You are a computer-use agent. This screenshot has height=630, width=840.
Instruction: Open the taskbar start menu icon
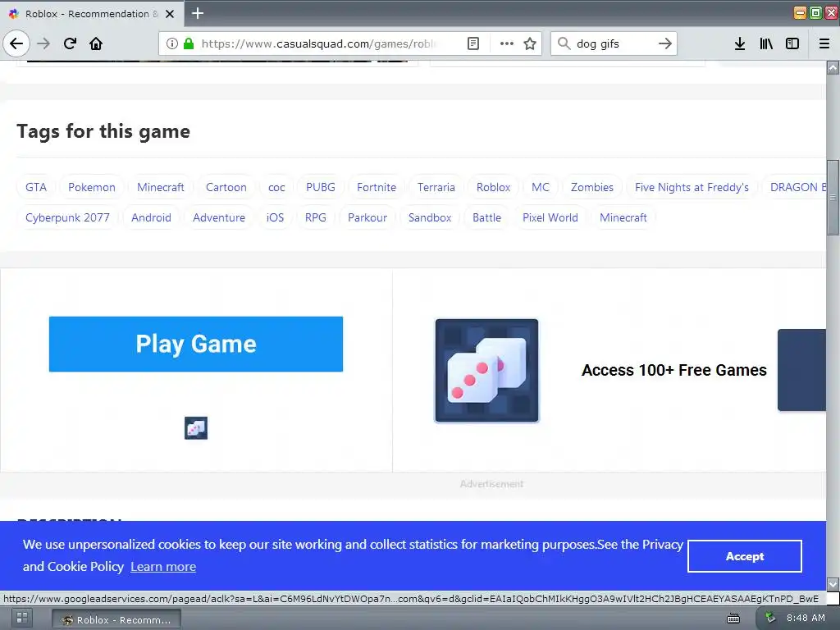[x=22, y=619]
